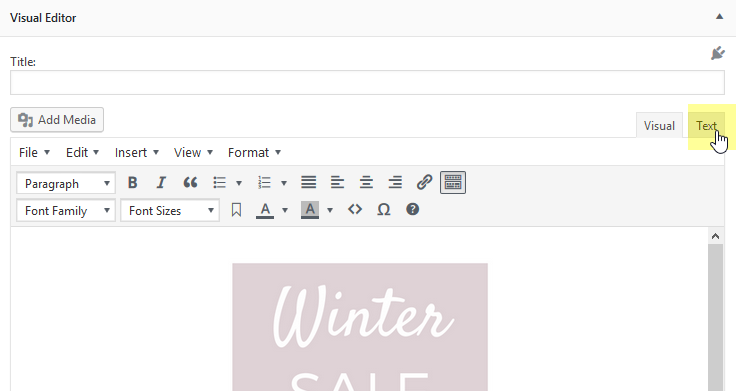Insert a bulleted list
The width and height of the screenshot is (742, 391).
point(220,183)
